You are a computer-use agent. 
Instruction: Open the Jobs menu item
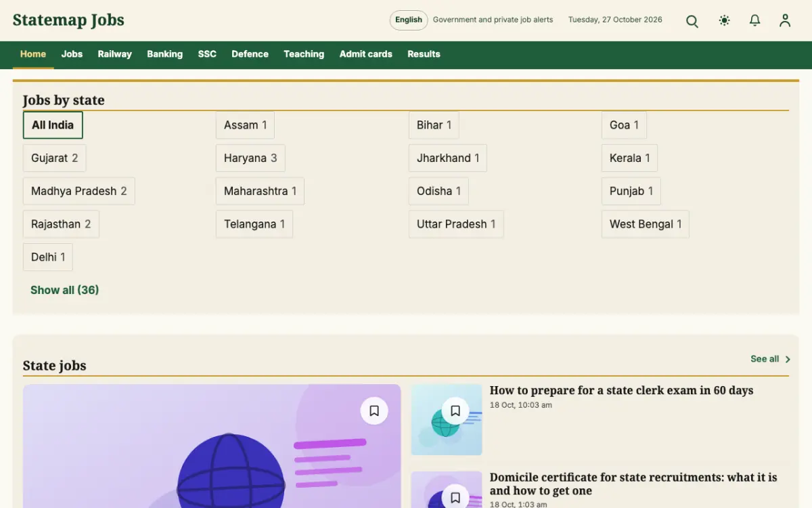click(72, 54)
